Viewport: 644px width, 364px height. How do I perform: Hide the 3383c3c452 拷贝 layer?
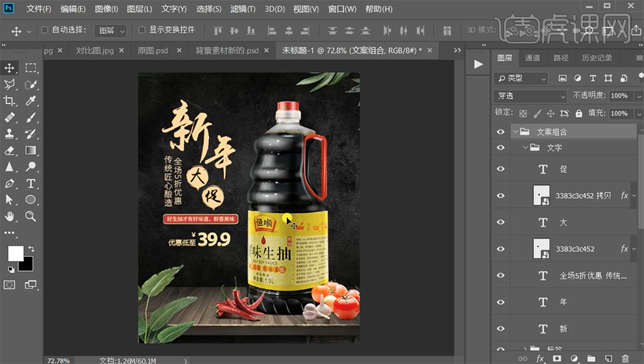(501, 196)
